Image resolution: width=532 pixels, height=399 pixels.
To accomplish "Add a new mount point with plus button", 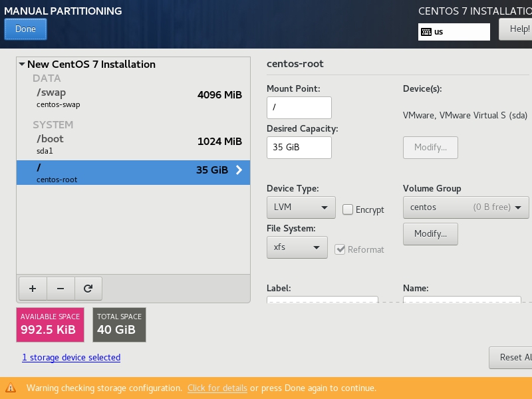I will point(33,289).
